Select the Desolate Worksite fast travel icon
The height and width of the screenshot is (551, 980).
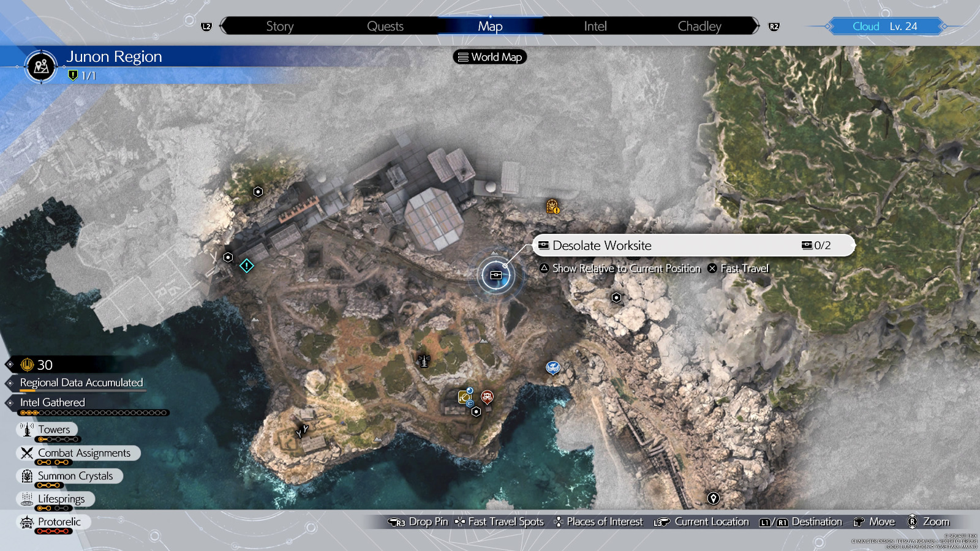click(496, 275)
